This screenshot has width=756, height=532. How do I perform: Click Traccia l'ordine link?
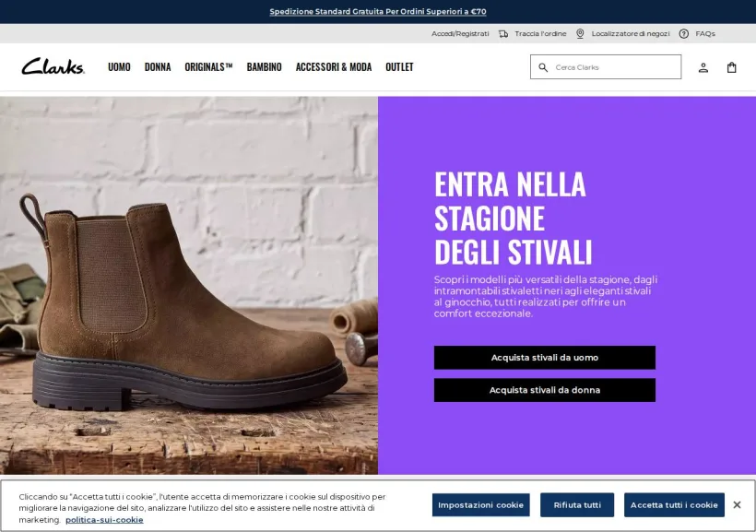(540, 34)
